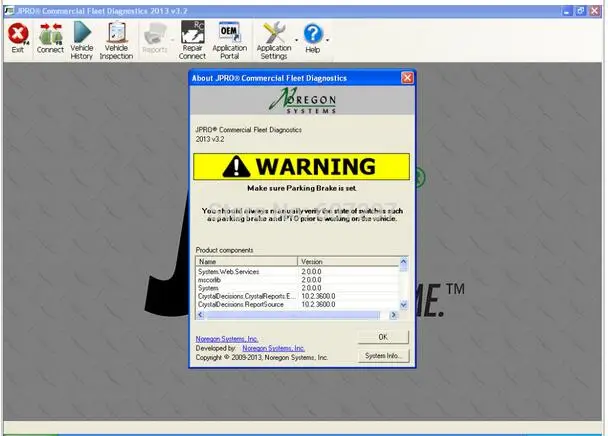The height and width of the screenshot is (436, 608).
Task: Click the 2.0.0.0 version beside mscorlib
Action: 311,280
